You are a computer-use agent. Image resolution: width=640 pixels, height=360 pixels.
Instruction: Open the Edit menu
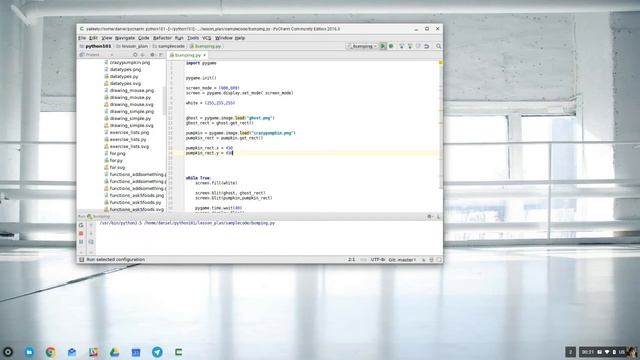(93, 38)
